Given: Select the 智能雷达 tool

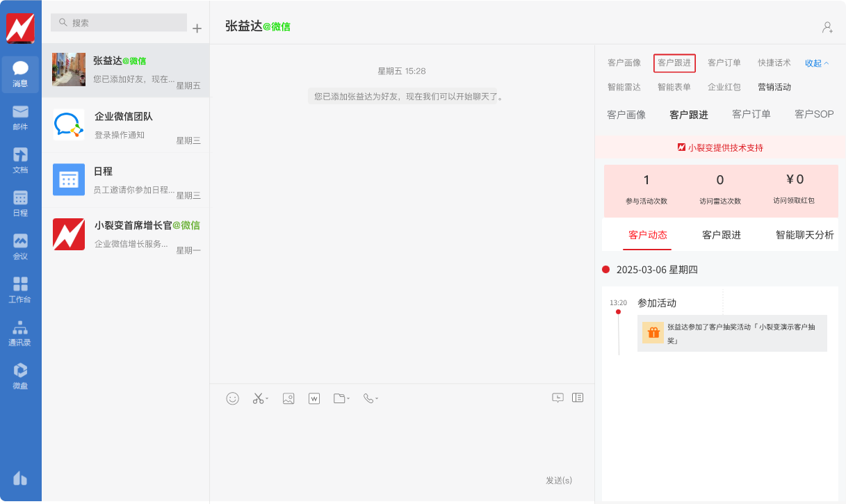Looking at the screenshot, I should (624, 87).
